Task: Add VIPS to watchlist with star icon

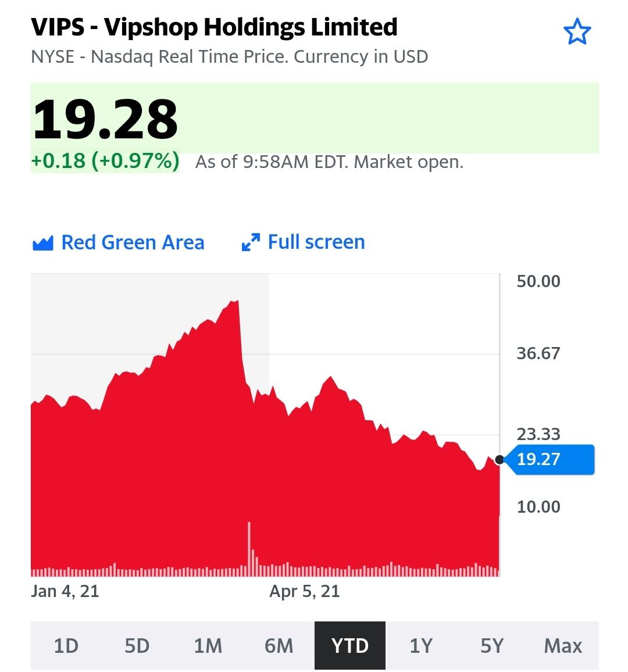Action: [577, 32]
